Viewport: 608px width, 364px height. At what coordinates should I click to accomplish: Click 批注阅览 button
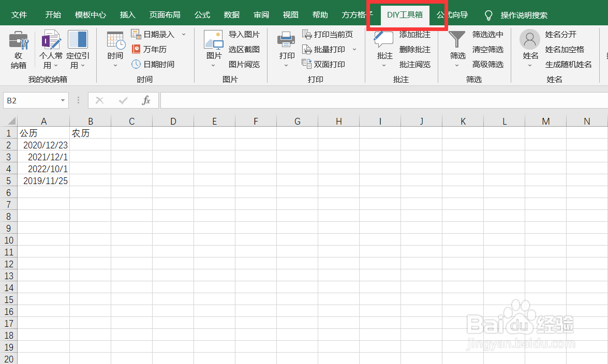[x=415, y=64]
